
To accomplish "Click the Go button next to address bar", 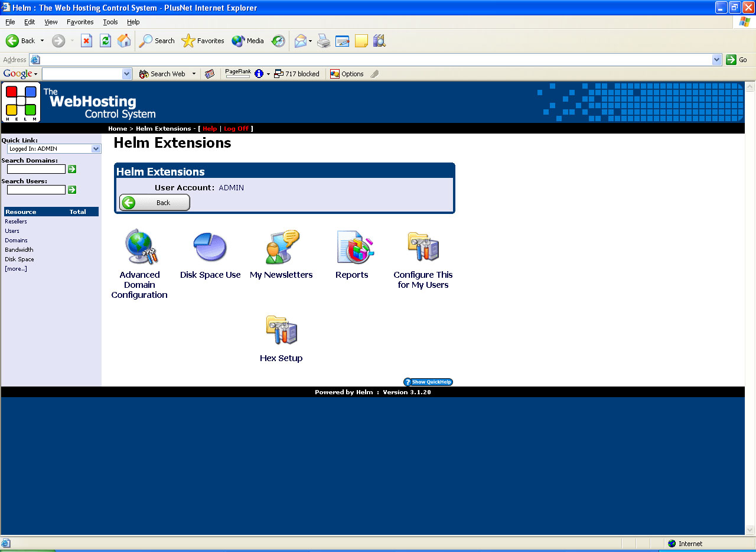I will [x=737, y=60].
